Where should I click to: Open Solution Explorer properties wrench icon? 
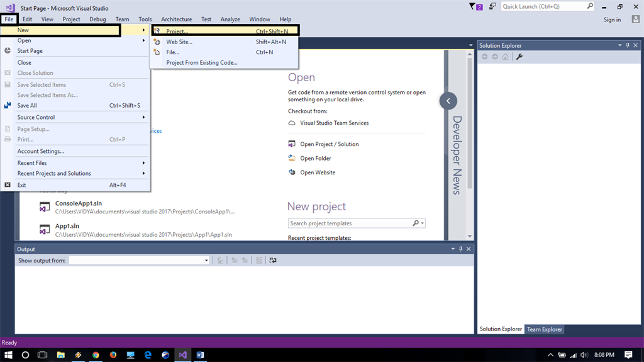point(519,57)
